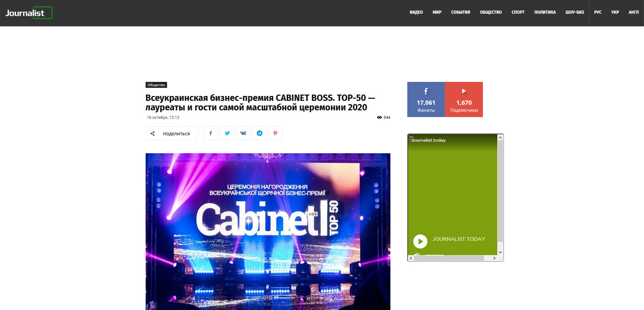Image resolution: width=644 pixels, height=310 pixels.
Task: Share the article on Twitter
Action: (227, 133)
